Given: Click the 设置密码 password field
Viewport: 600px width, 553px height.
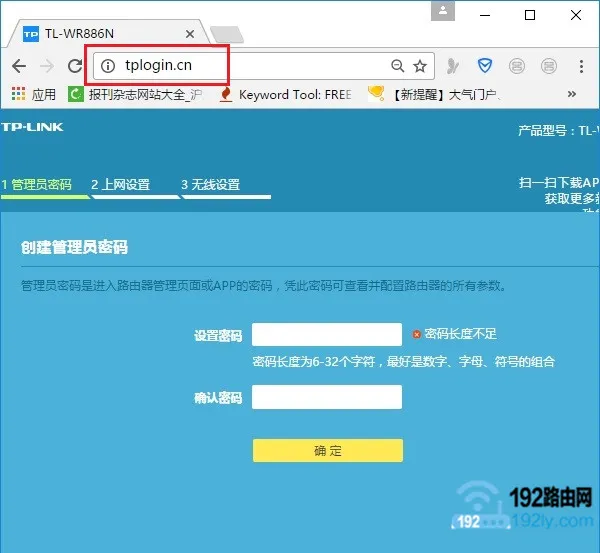Looking at the screenshot, I should 326,335.
